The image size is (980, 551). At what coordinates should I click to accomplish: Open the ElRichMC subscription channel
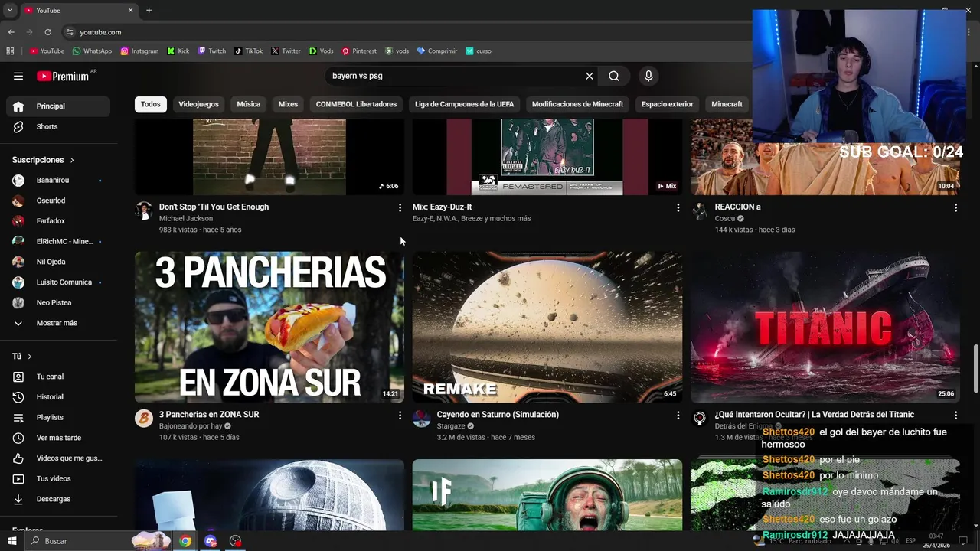click(x=58, y=241)
